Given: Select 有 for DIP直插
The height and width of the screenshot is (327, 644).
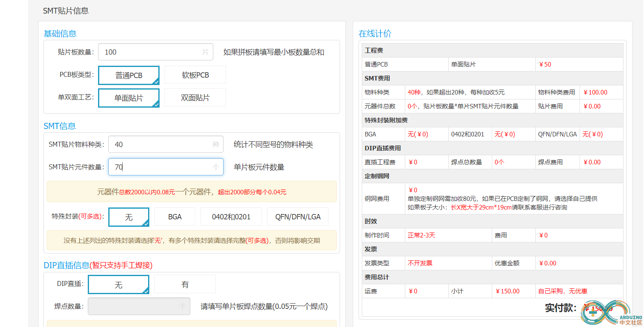Looking at the screenshot, I should (185, 284).
